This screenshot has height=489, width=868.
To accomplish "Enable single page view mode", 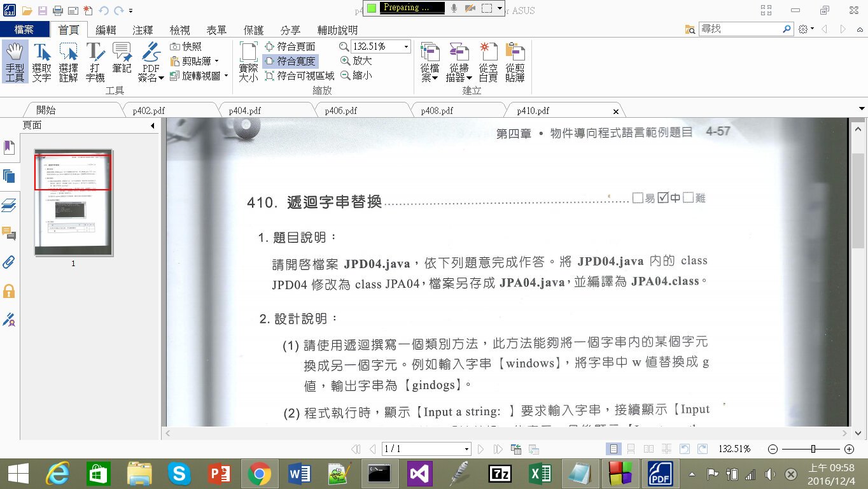I will 613,449.
